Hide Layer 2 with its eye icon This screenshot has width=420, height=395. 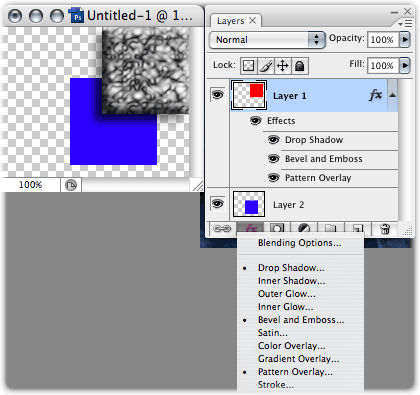pyautogui.click(x=217, y=203)
